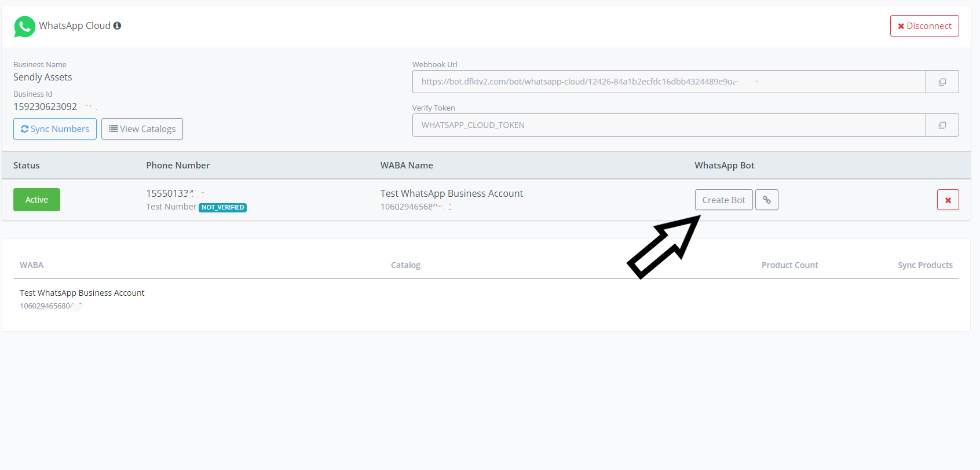
Task: Select the WhatsApp Bot column header
Action: 725,166
